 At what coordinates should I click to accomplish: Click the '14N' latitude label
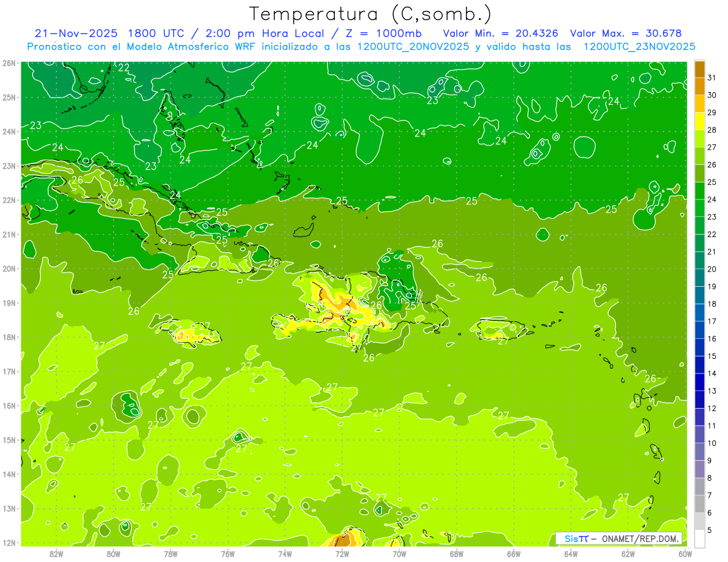[x=8, y=474]
